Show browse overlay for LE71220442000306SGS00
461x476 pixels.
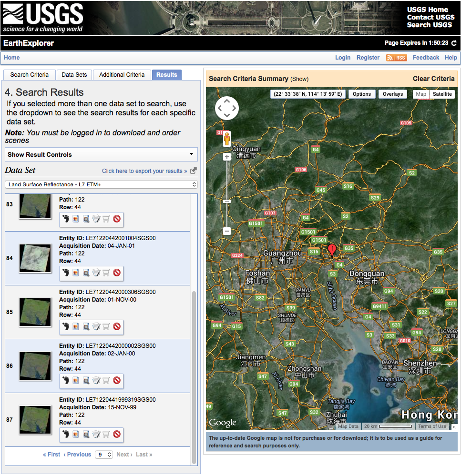76,326
